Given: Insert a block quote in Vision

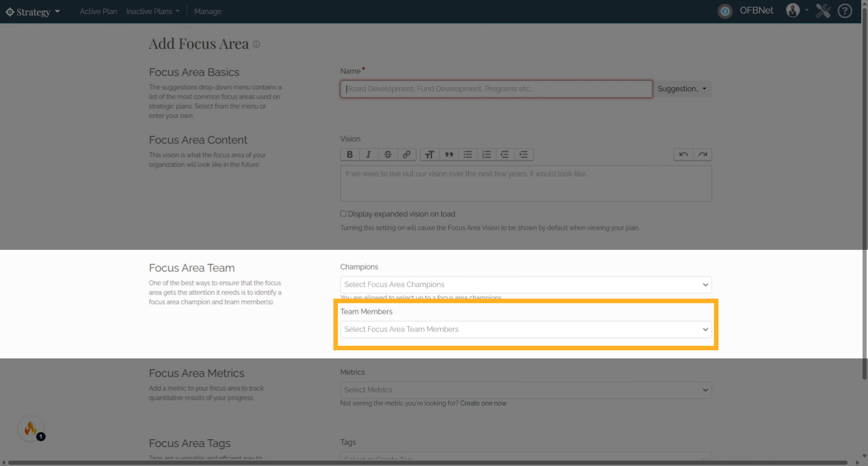Looking at the screenshot, I should click(448, 155).
